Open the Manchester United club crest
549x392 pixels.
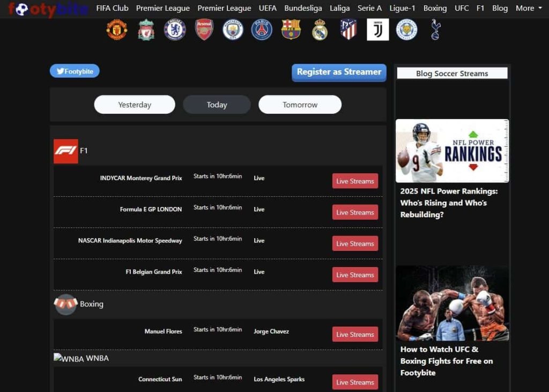click(x=117, y=29)
